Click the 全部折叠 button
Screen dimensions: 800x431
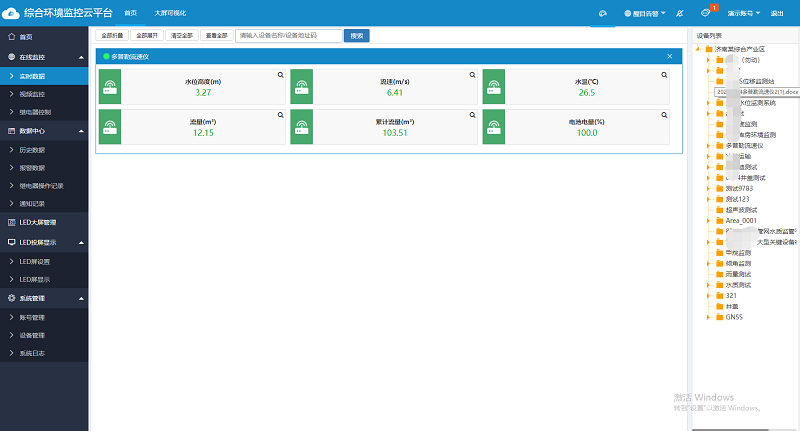(112, 35)
